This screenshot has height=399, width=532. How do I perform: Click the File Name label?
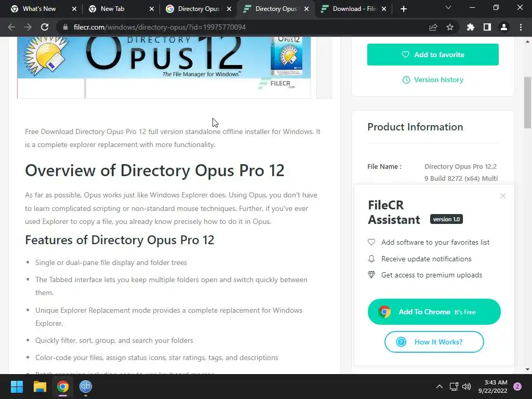tap(384, 167)
